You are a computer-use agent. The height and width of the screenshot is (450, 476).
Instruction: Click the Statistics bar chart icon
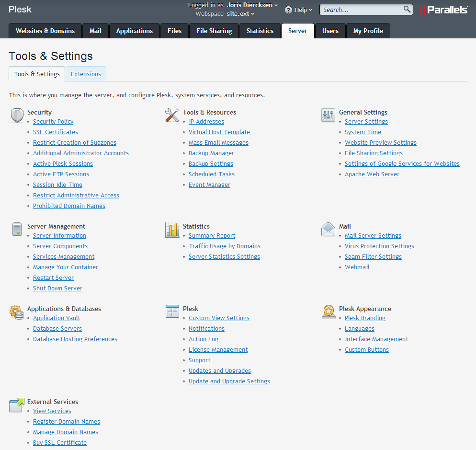coord(172,230)
